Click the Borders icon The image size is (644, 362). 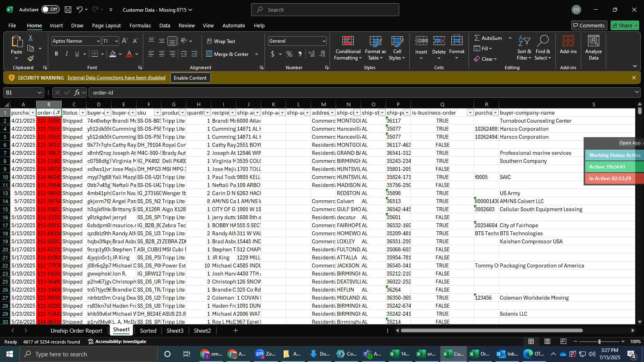click(95, 54)
